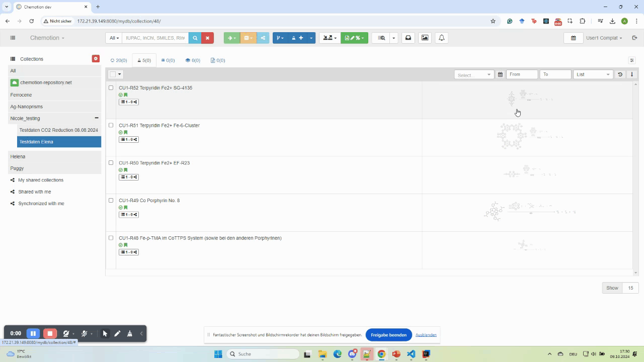
Task: Click the logout icon
Action: [634, 38]
